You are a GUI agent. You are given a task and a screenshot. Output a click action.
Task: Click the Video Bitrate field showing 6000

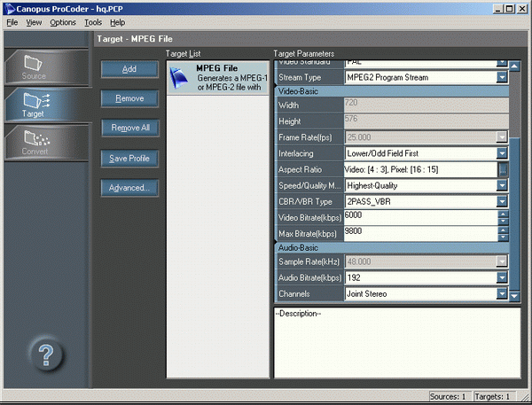point(420,217)
